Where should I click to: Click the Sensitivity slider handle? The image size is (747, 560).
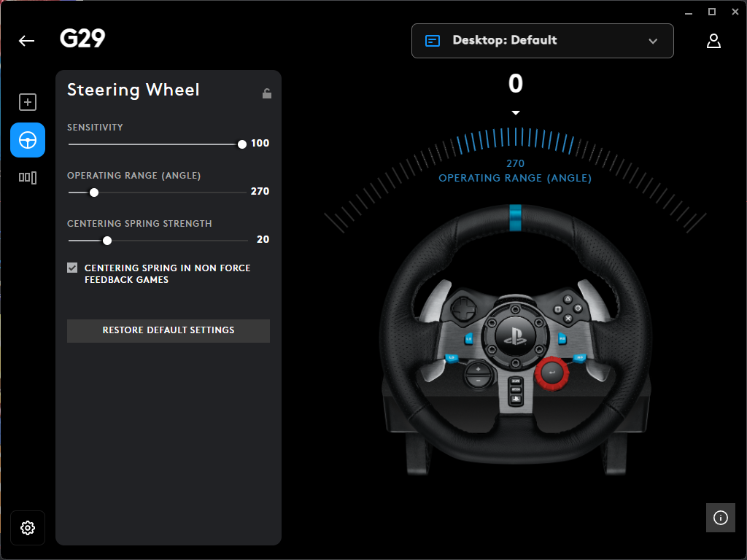(x=241, y=144)
